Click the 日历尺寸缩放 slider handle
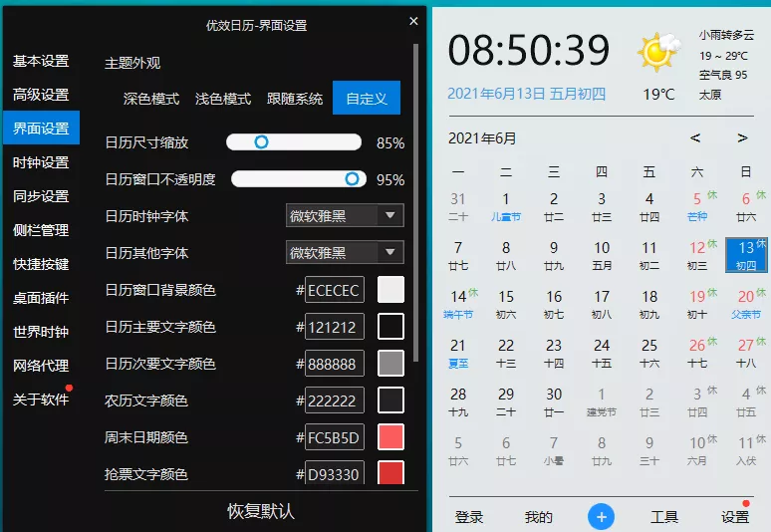 pos(261,142)
